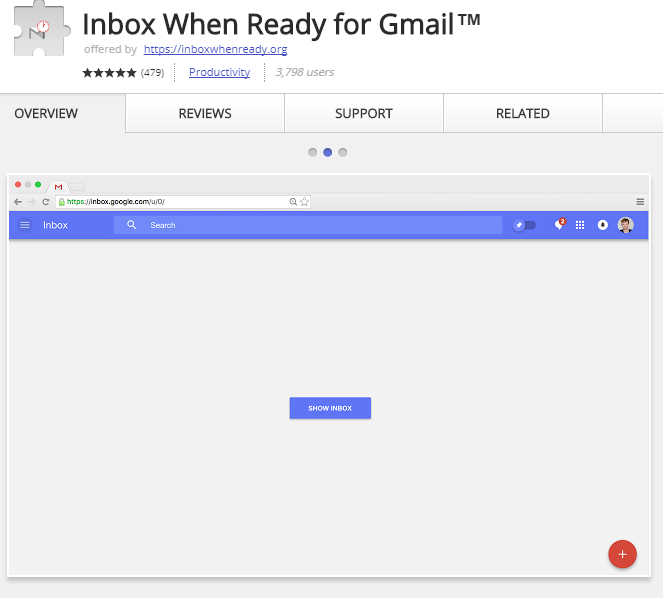Open the Productivity category link
This screenshot has height=598, width=663.
tap(219, 72)
